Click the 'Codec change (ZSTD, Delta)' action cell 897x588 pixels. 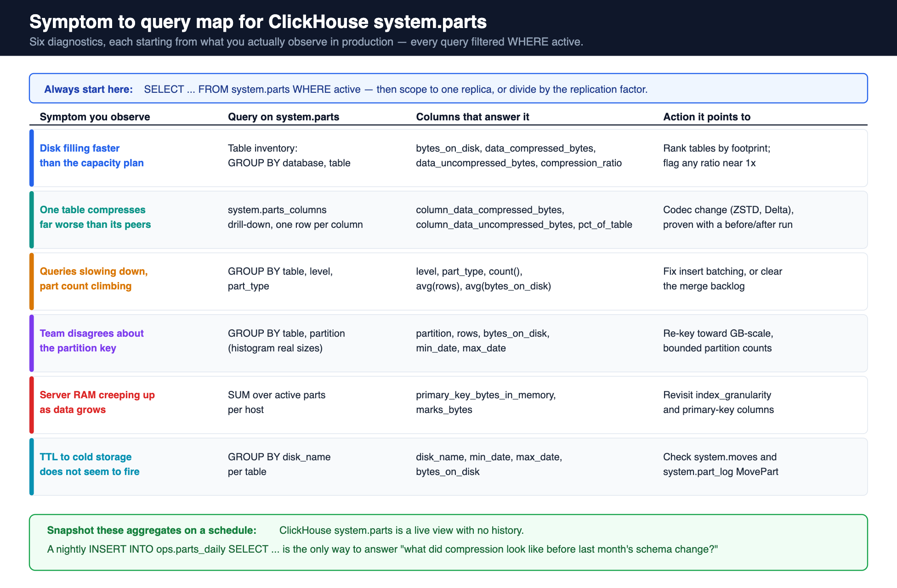[728, 217]
